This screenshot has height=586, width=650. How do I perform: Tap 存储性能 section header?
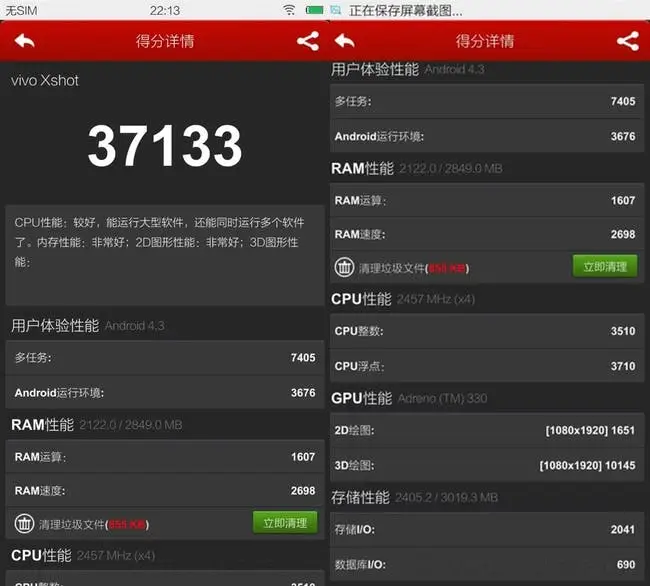point(415,497)
